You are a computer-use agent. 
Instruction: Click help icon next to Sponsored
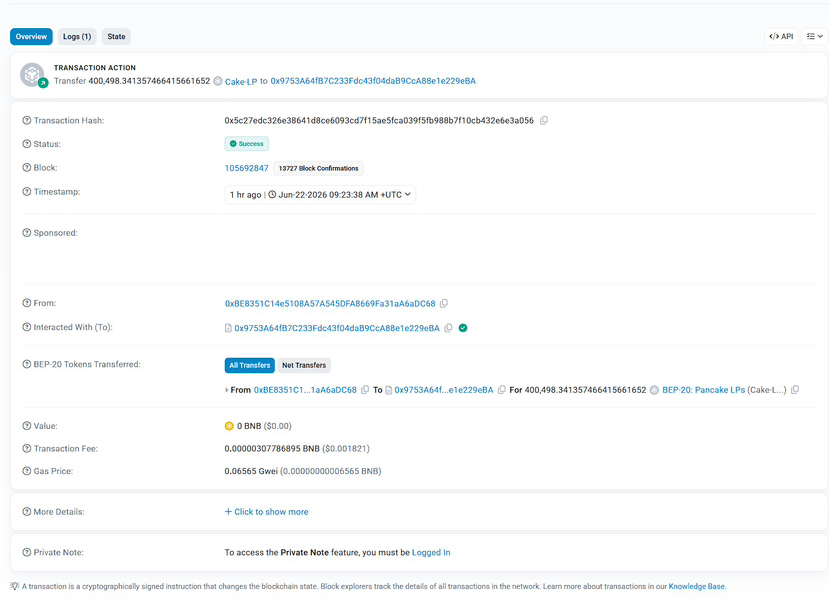click(26, 233)
